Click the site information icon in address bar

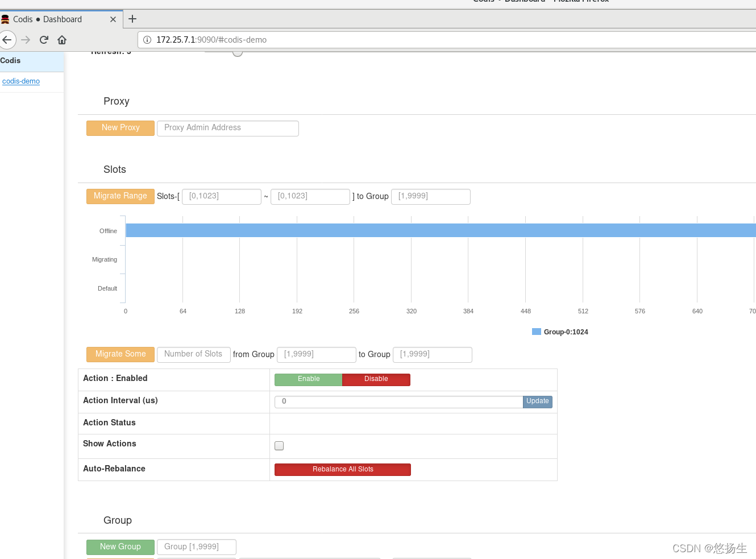click(x=147, y=40)
